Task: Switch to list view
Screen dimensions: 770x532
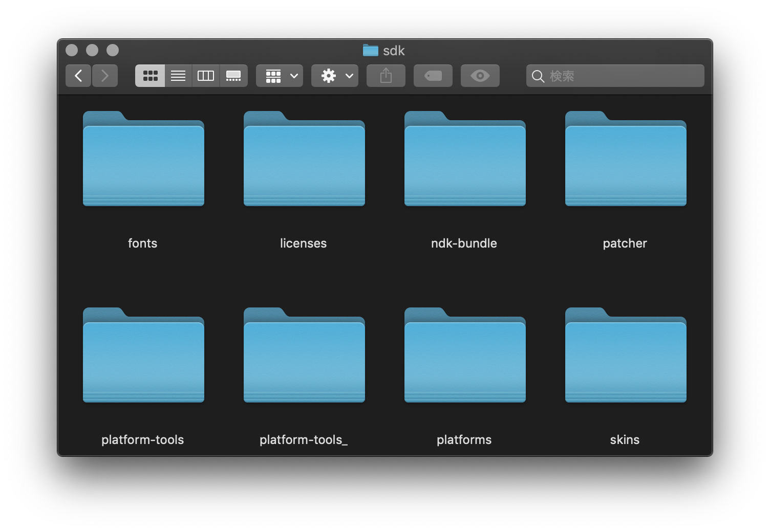Action: pyautogui.click(x=178, y=76)
